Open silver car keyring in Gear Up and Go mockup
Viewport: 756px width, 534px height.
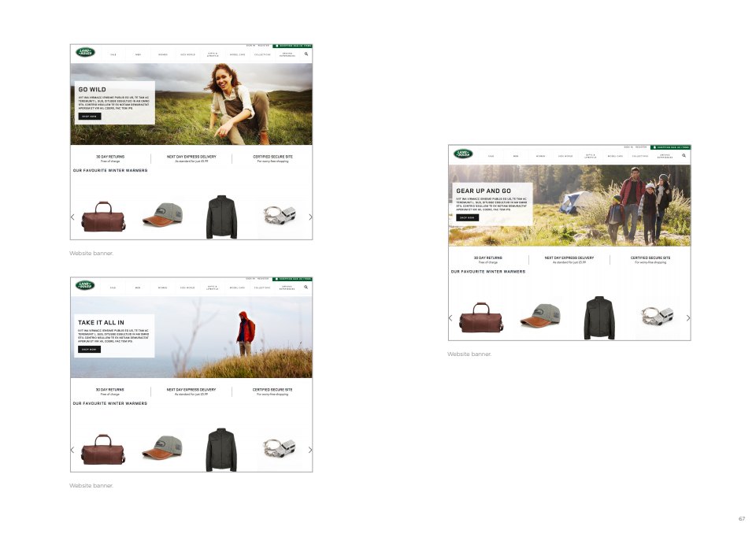pyautogui.click(x=657, y=316)
